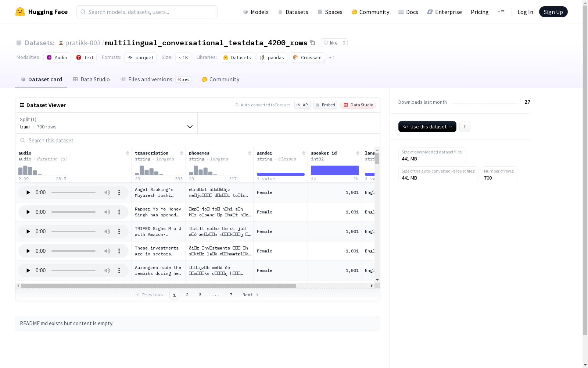Open audio options menu in TRIFED Signs row

coord(119,231)
